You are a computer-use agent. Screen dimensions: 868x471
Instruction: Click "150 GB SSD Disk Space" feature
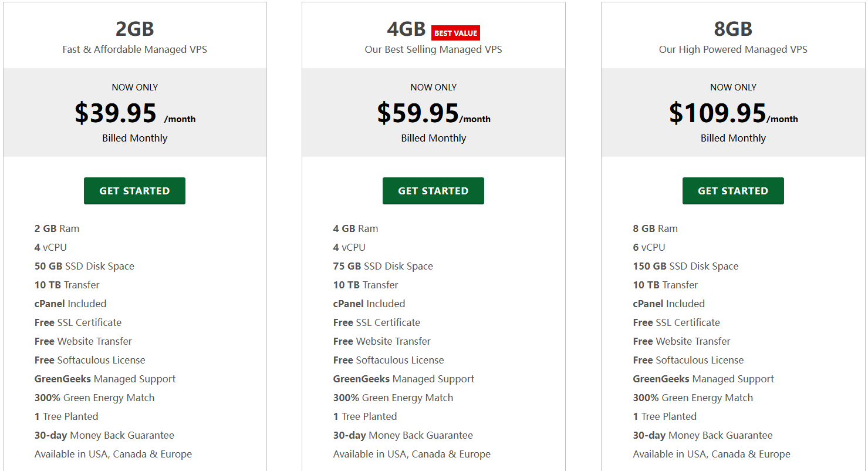pos(685,266)
